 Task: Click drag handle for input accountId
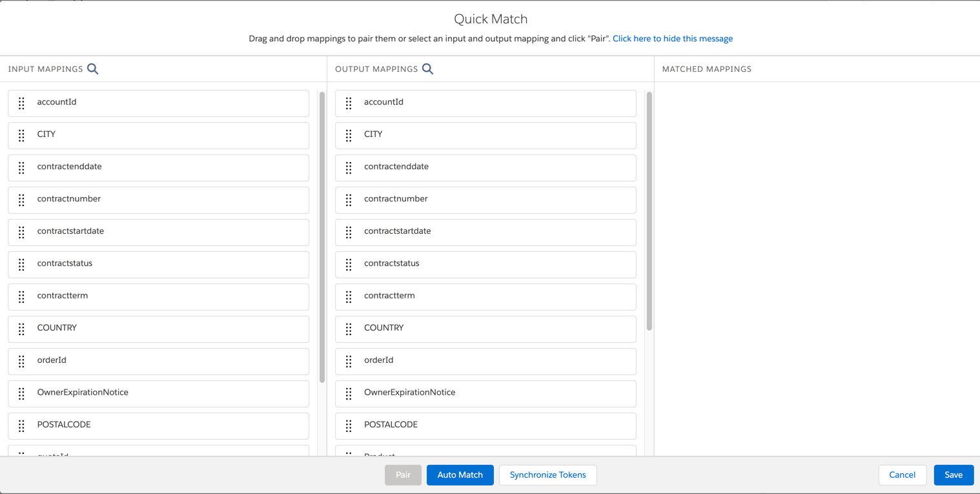21,103
